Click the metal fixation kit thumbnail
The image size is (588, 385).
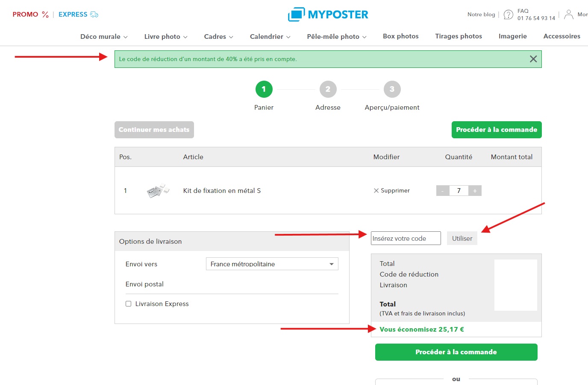coord(158,191)
